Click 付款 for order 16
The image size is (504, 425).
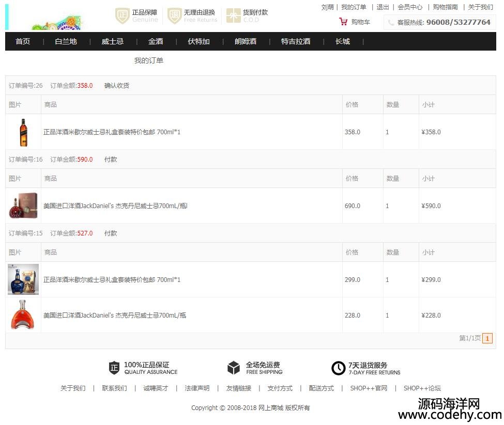tap(111, 160)
